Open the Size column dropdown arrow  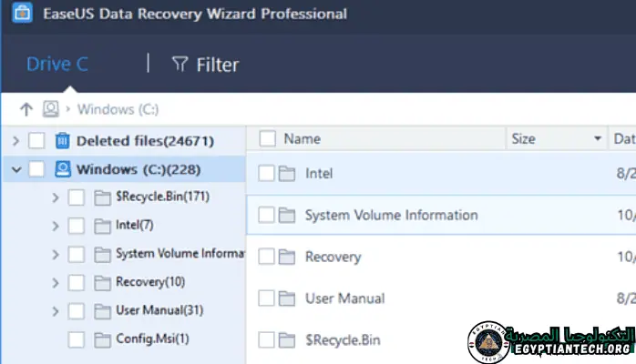click(x=598, y=139)
